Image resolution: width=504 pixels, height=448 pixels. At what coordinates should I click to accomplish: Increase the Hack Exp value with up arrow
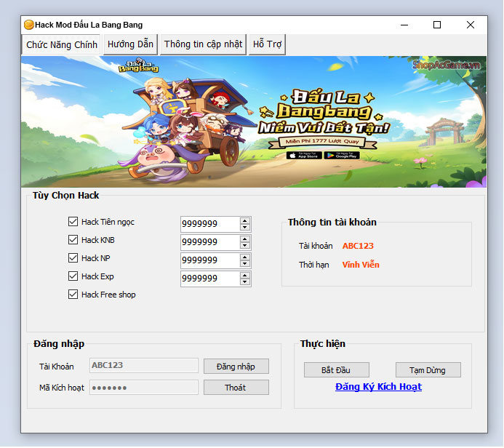pyautogui.click(x=245, y=276)
